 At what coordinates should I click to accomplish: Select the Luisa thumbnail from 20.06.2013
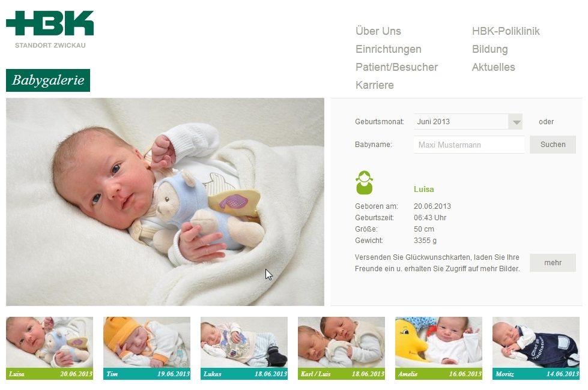tap(49, 348)
